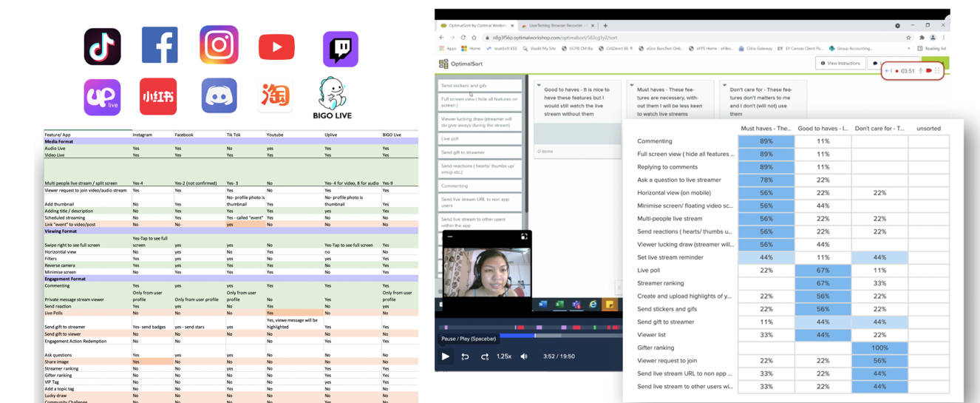
Task: Minimize the webcam overlay
Action: click(x=449, y=237)
